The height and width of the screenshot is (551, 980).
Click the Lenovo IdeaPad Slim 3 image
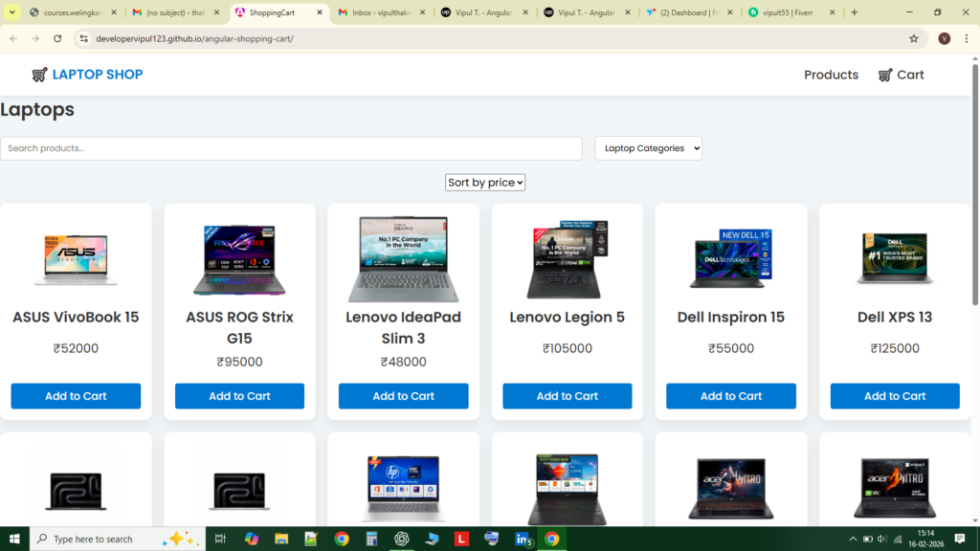click(403, 259)
